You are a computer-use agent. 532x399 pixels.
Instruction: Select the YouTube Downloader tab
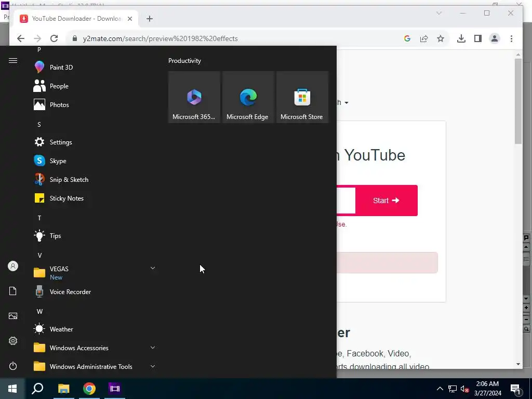[75, 19]
